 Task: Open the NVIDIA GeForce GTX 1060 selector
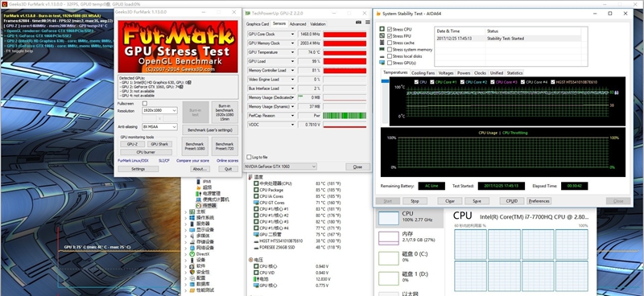280,166
